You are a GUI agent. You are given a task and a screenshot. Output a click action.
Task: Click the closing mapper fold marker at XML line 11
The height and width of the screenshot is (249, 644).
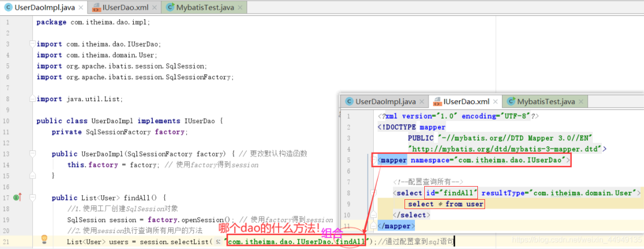click(373, 225)
